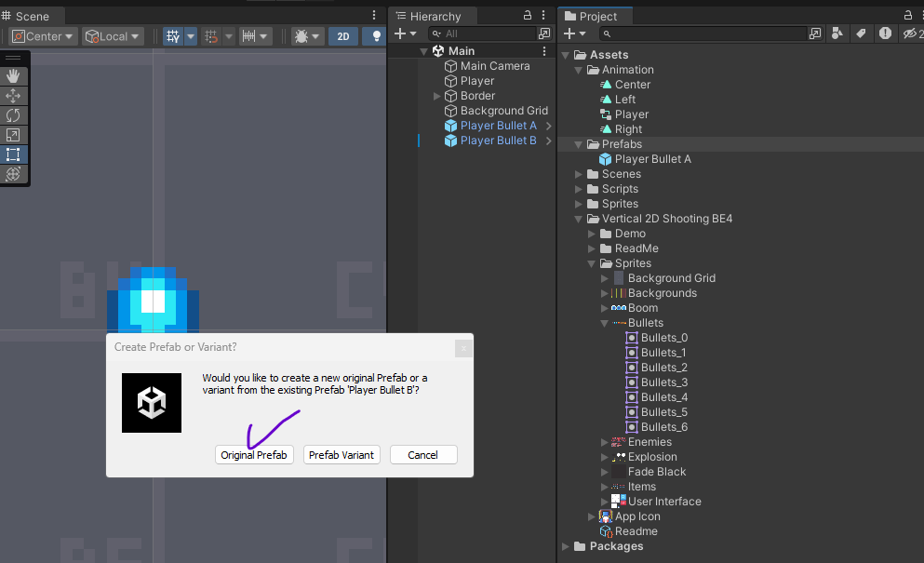Open Hierarchy search in window icon
This screenshot has height=563, width=924.
(x=544, y=34)
